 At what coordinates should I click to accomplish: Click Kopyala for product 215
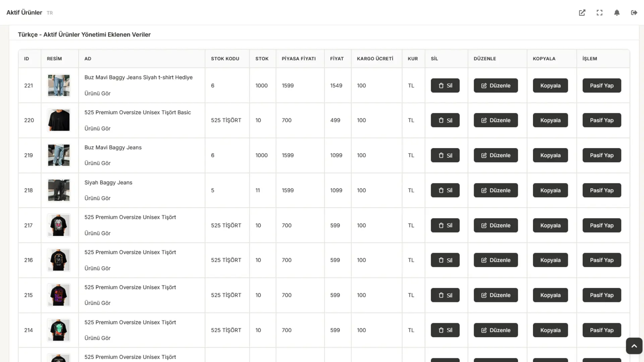tap(550, 295)
